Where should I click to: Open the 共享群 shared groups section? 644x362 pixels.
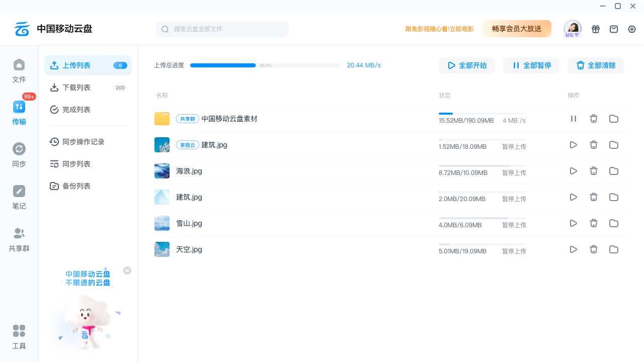point(19,238)
